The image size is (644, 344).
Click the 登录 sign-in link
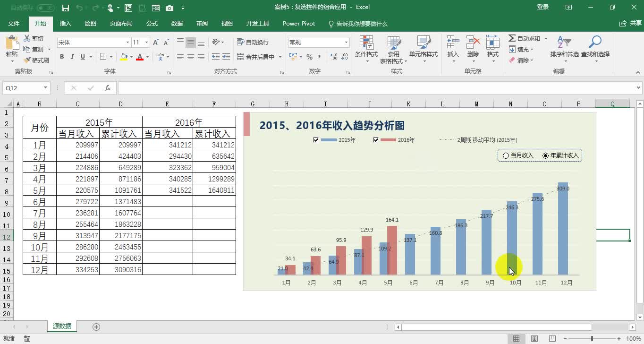542,8
